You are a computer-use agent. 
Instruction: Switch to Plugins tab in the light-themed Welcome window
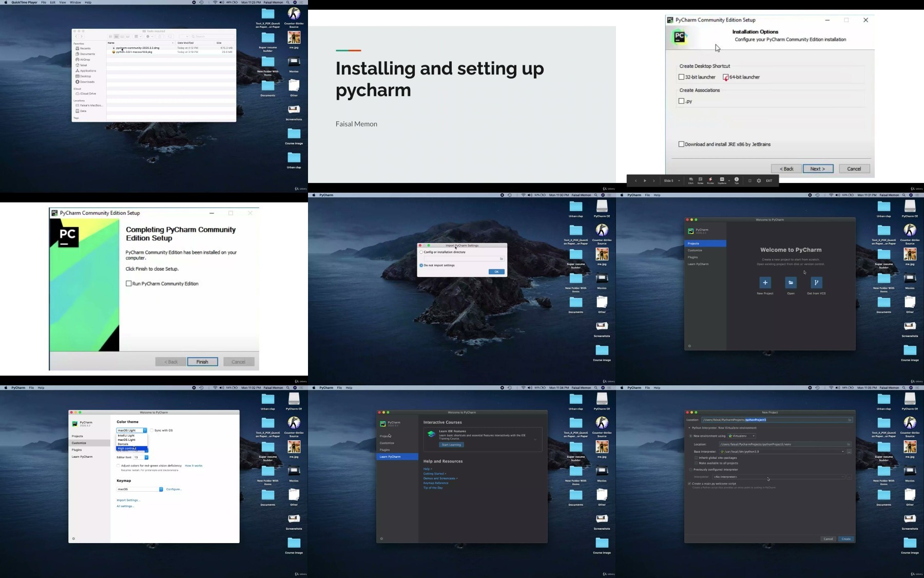[x=89, y=450]
